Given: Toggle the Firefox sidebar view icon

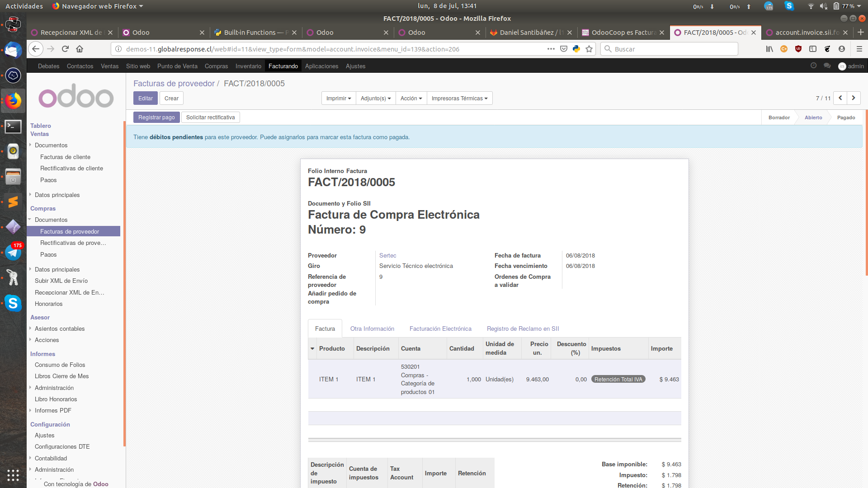Looking at the screenshot, I should point(813,49).
